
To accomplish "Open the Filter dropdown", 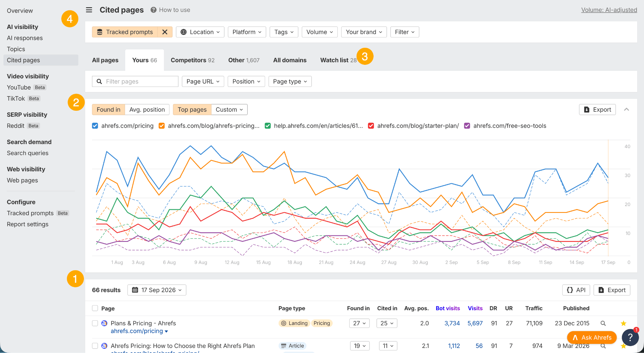I will 405,32.
